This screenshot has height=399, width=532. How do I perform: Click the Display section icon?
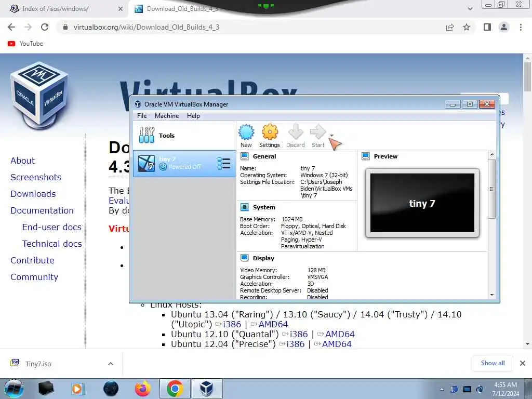244,258
